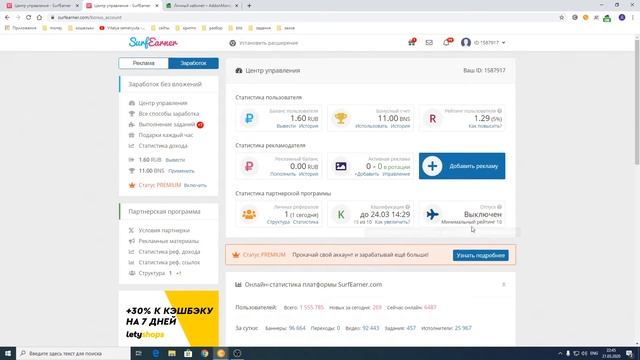Click 'История' under bonus account 11.00 BNS
This screenshot has width=640, height=360.
pos(400,126)
